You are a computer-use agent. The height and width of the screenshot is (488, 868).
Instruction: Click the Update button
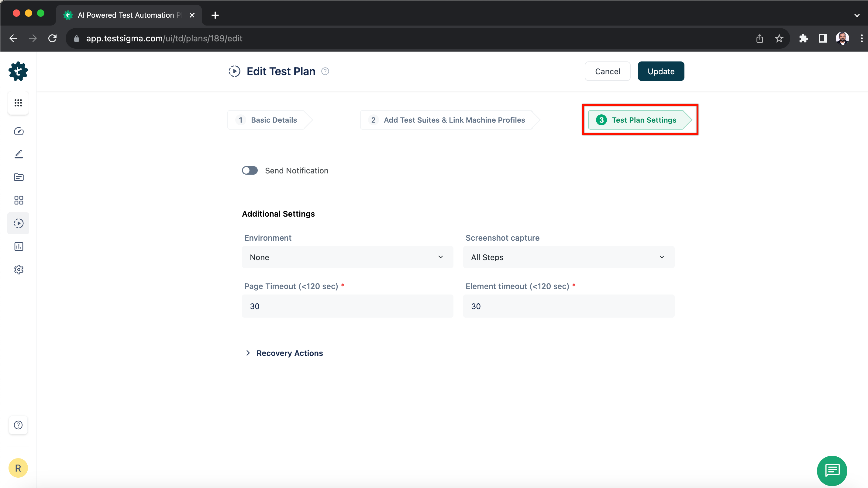coord(660,71)
